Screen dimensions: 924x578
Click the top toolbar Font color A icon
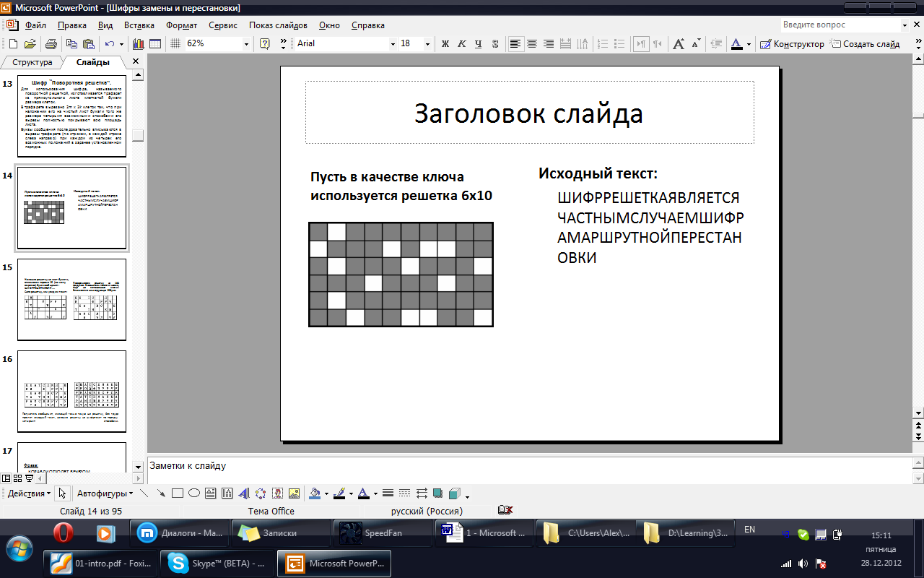(736, 43)
